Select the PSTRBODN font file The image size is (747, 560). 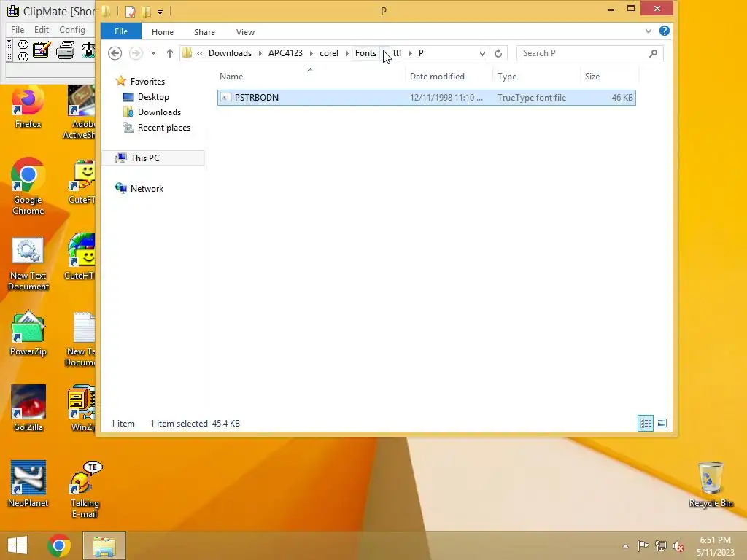[x=426, y=98]
